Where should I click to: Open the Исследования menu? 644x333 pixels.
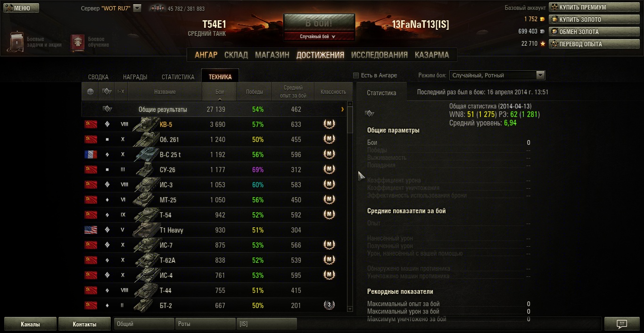(x=380, y=55)
